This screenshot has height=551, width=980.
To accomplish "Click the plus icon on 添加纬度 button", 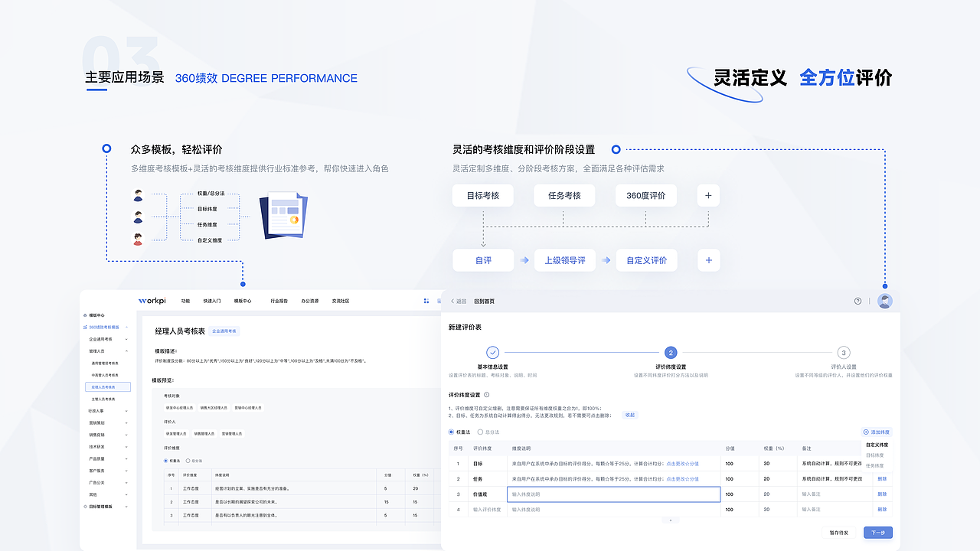I will (866, 432).
